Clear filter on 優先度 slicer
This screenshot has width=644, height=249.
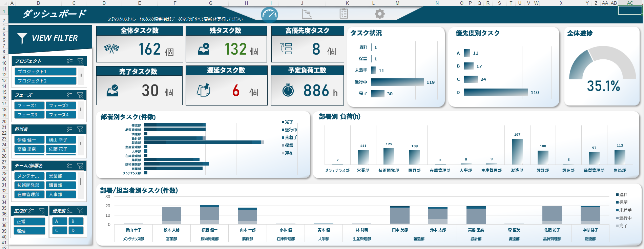click(x=80, y=211)
